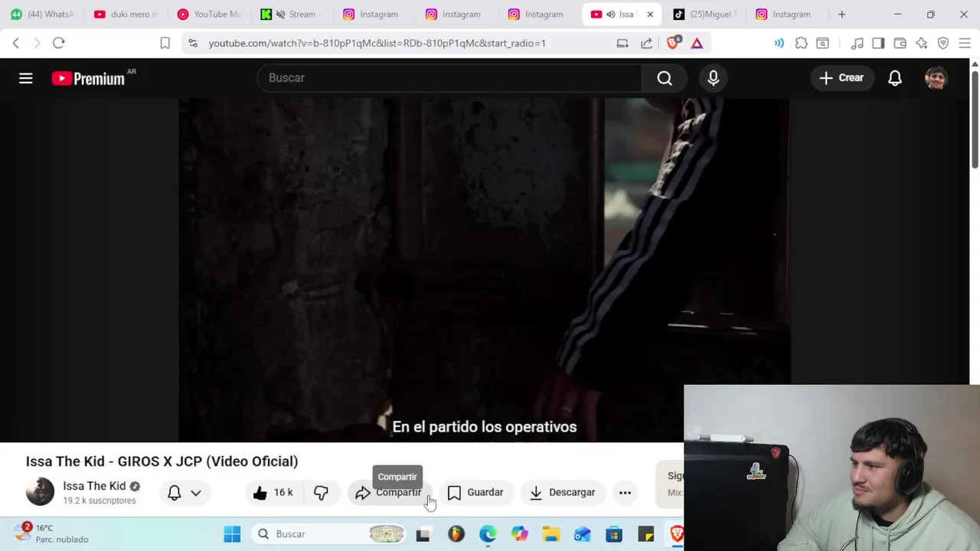Toggle the browser sidebar panel
The image size is (980, 551).
tap(878, 43)
